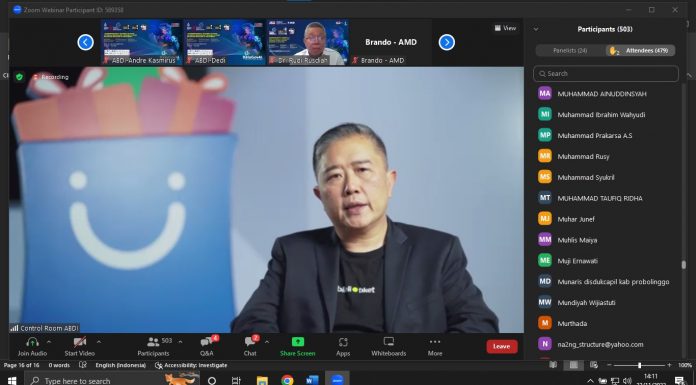
Task: Click the purple N avatar icon
Action: 545,344
